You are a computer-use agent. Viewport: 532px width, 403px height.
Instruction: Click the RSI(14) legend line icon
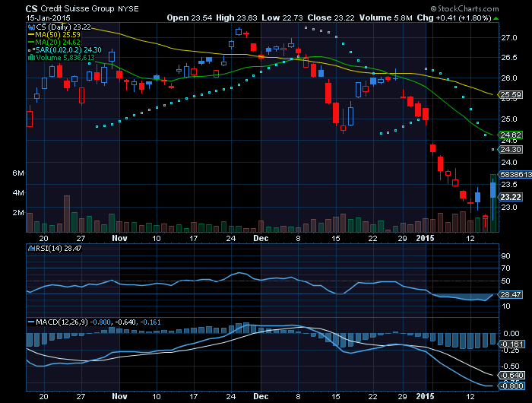pyautogui.click(x=32, y=249)
